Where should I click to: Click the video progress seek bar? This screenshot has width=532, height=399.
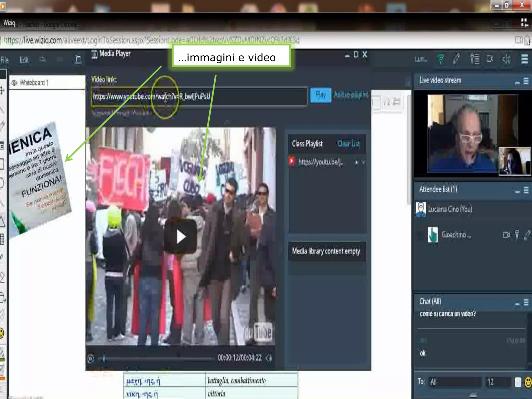coord(156,359)
